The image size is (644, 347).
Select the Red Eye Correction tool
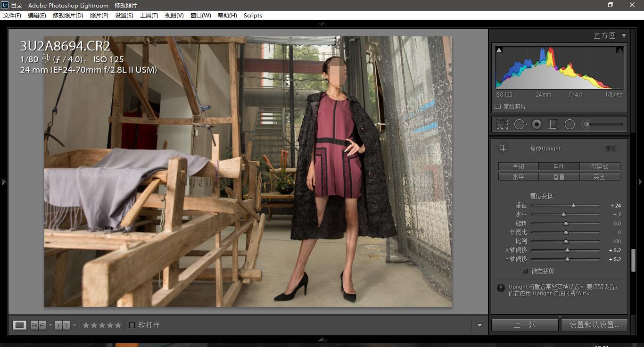pyautogui.click(x=537, y=124)
